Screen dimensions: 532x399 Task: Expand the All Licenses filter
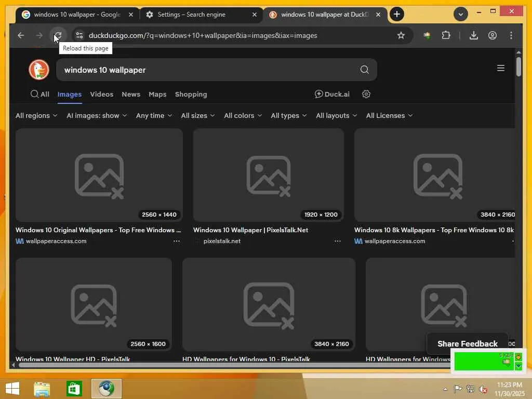[x=389, y=116]
